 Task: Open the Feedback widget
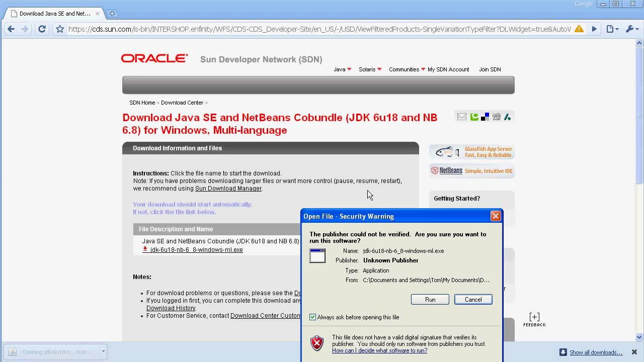point(534,320)
